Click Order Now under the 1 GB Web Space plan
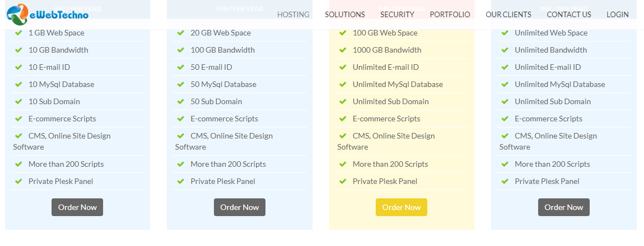The width and height of the screenshot is (644, 246). coord(77,207)
